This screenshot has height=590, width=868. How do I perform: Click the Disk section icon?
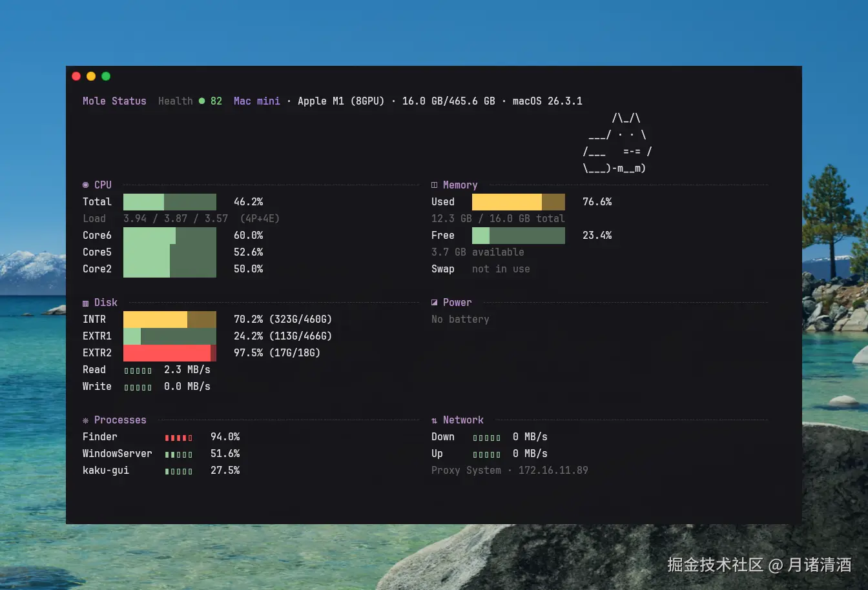point(86,303)
